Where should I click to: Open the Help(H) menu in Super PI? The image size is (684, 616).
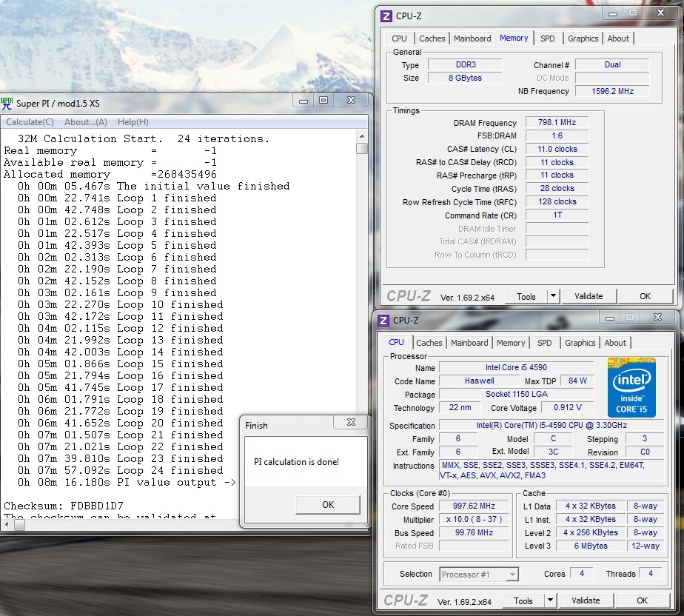tap(133, 122)
